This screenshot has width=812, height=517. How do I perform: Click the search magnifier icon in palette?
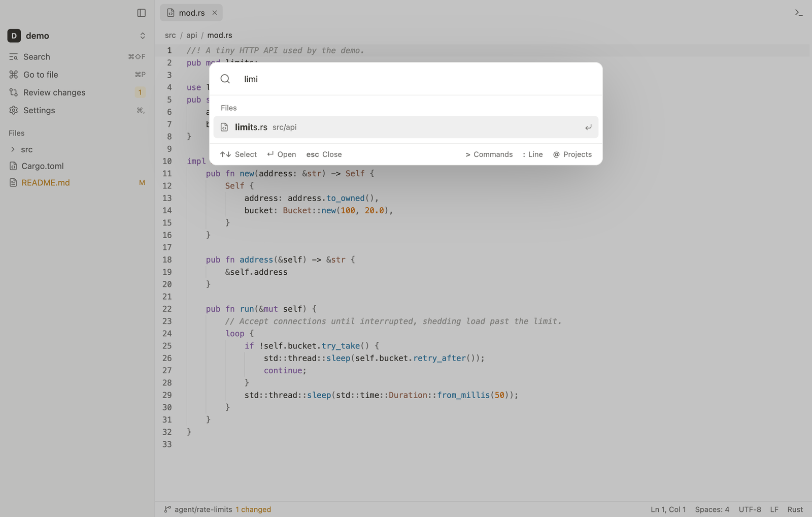[225, 79]
